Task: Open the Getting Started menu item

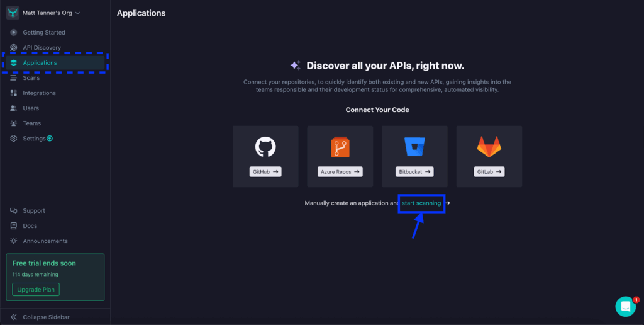Action: 43,33
